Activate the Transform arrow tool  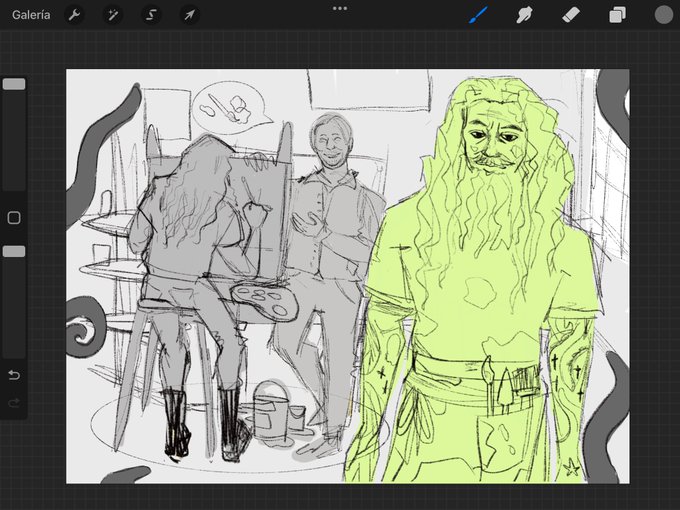(189, 15)
